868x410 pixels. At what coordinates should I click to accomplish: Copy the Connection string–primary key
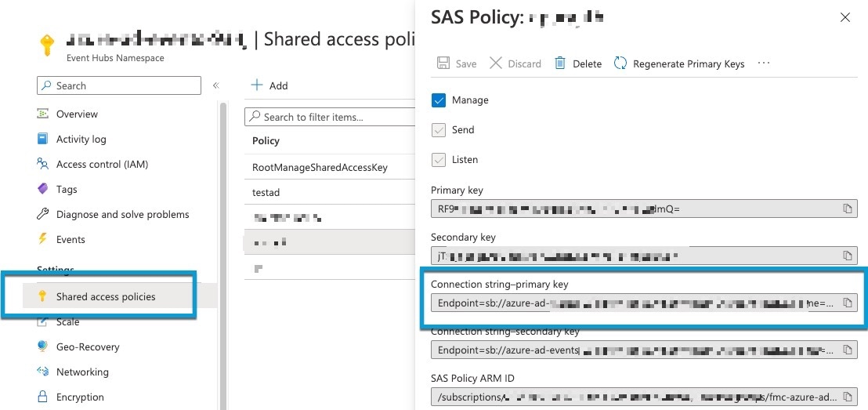(847, 303)
